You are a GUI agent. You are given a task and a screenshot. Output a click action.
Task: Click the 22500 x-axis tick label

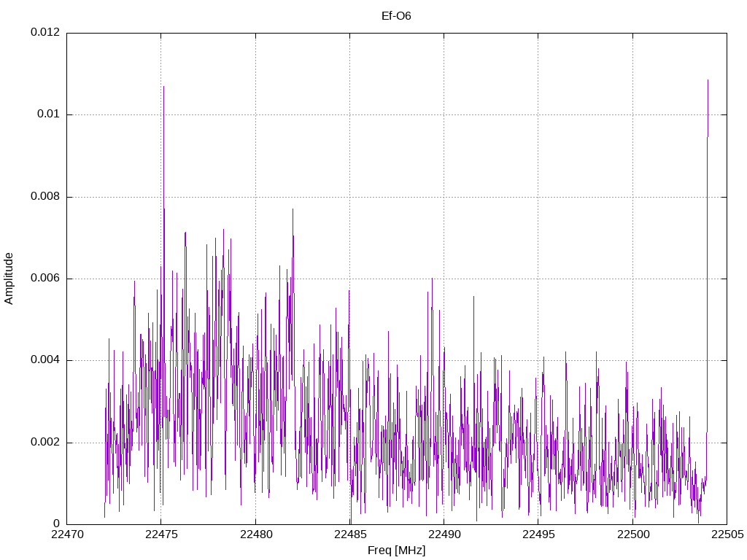(x=632, y=534)
